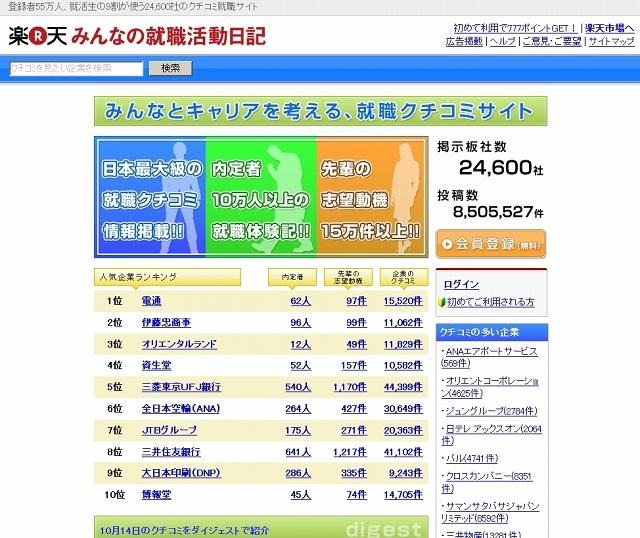Select the 人気企業ランキング tab
The image size is (640, 538).
(x=167, y=277)
